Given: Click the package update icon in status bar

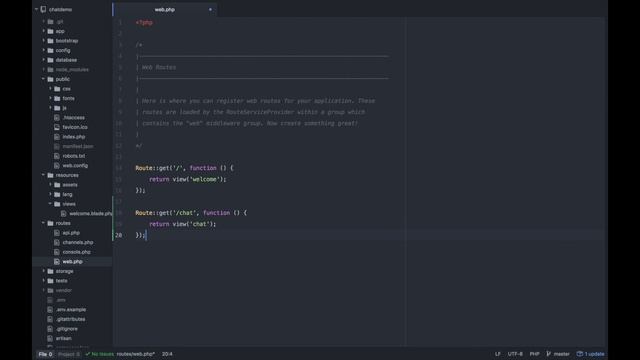Looking at the screenshot, I should [580, 354].
